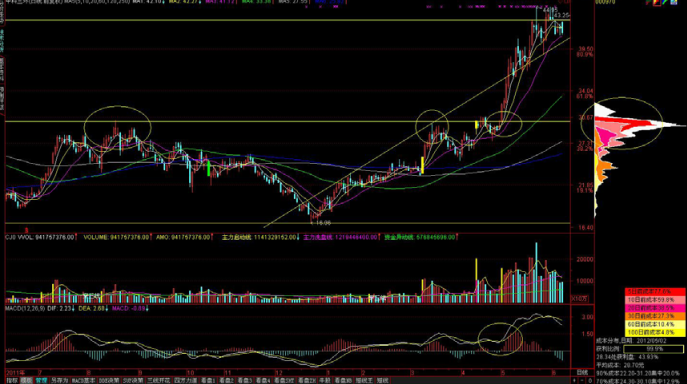Select the red 5日前成本 color swatch
687x384 pixels.
point(655,291)
